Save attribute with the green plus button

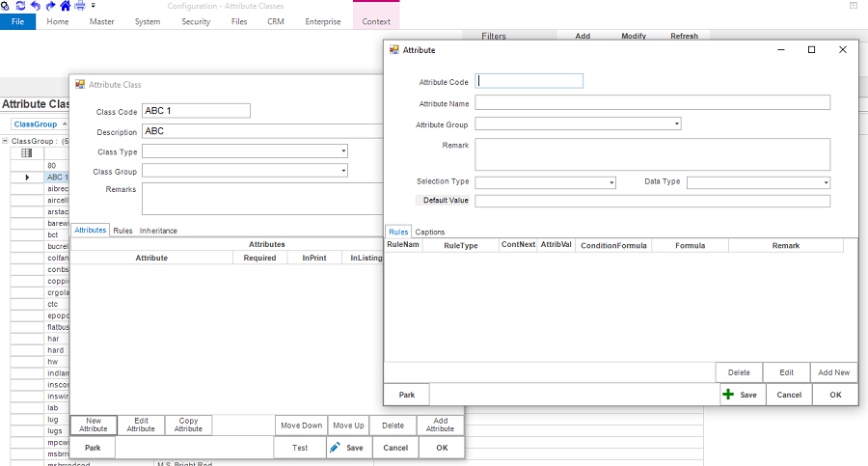(x=741, y=395)
